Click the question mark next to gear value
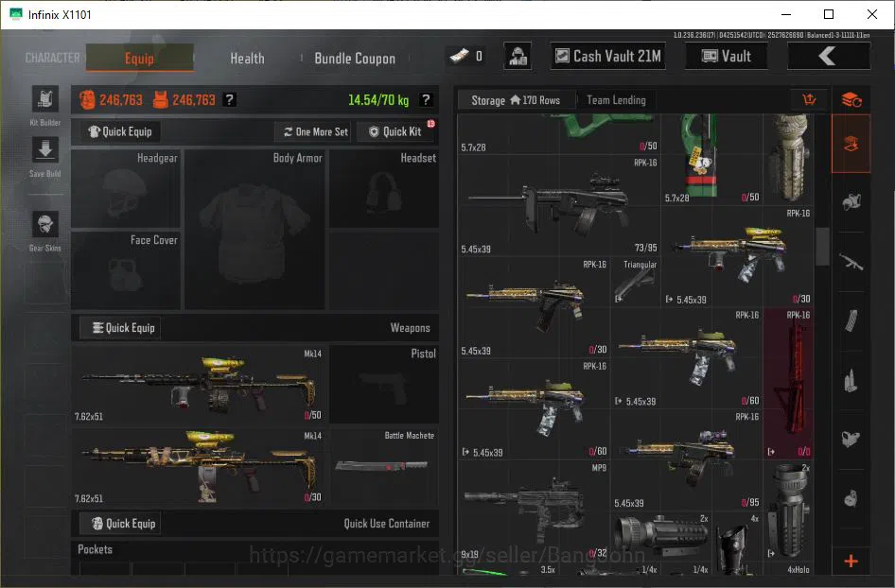The height and width of the screenshot is (588, 895). pos(230,100)
